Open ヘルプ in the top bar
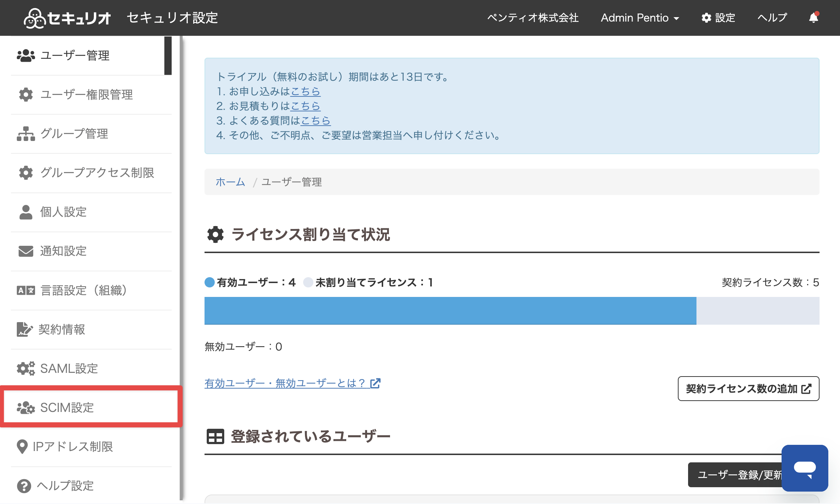 772,18
